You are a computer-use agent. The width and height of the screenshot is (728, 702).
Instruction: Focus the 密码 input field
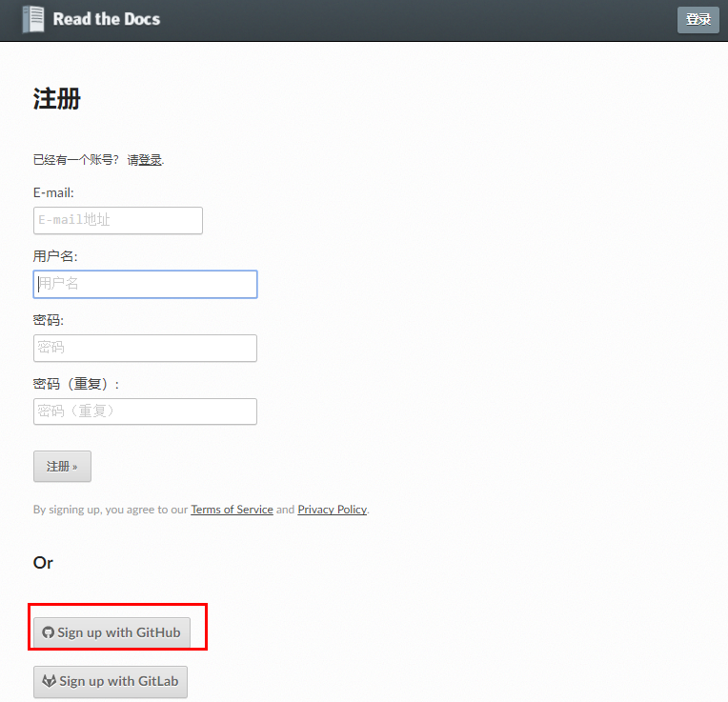tap(146, 348)
